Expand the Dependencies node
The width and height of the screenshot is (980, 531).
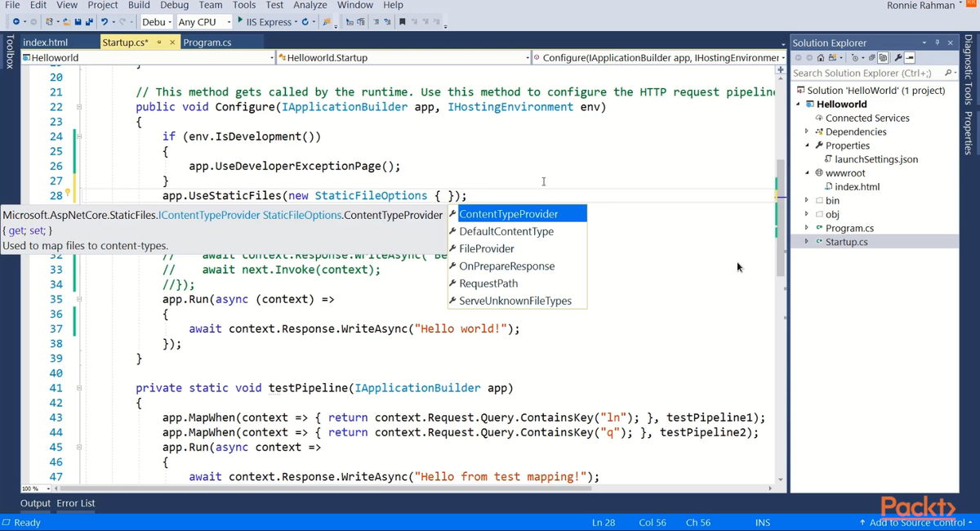(807, 132)
